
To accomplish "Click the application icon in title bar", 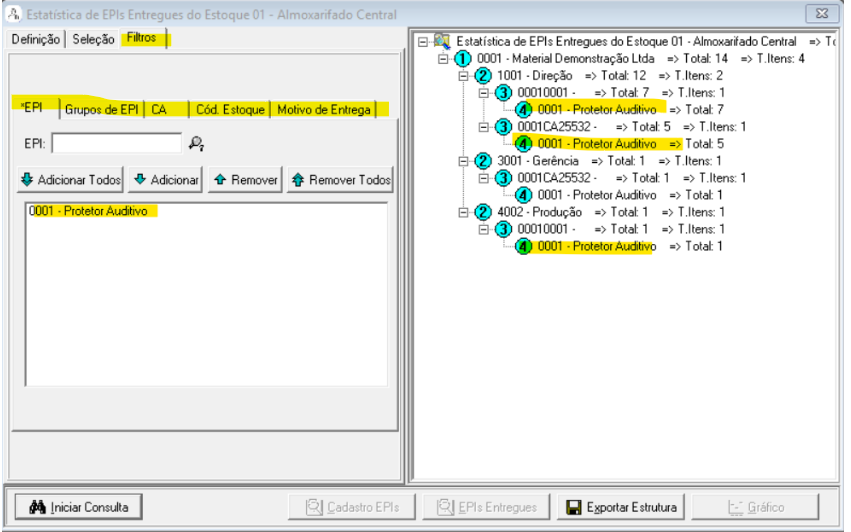I will (12, 15).
